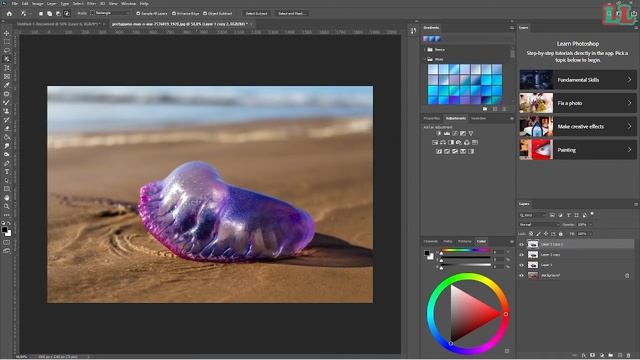
Task: Add a Brightness/Contrast adjustment layer
Action: tap(439, 133)
